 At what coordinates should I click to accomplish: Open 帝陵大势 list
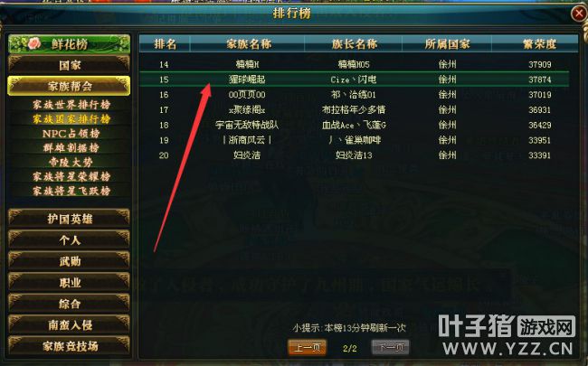pos(71,162)
